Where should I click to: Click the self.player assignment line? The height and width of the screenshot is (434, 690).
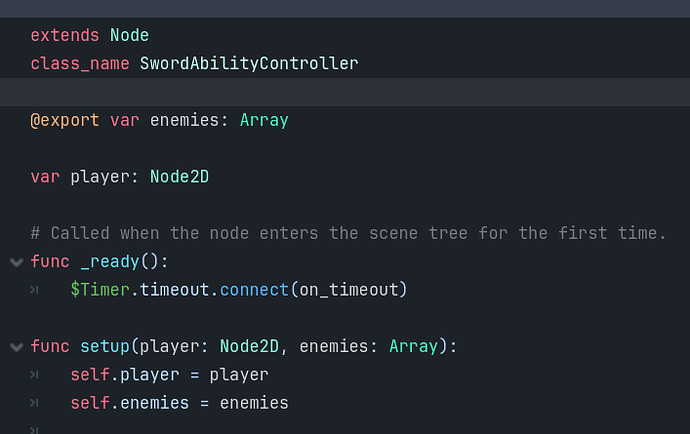(169, 375)
